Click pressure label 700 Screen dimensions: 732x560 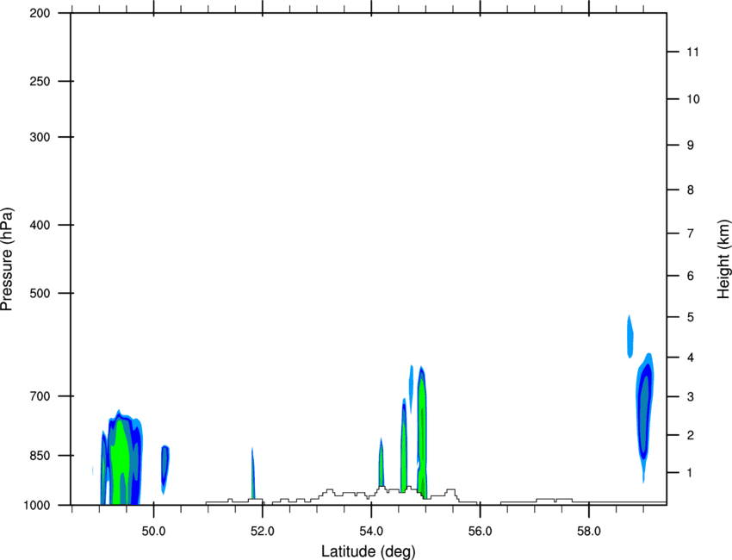(40, 396)
